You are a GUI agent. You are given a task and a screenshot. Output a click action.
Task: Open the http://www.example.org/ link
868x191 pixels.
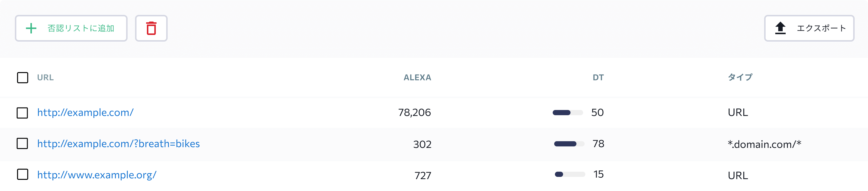(97, 175)
